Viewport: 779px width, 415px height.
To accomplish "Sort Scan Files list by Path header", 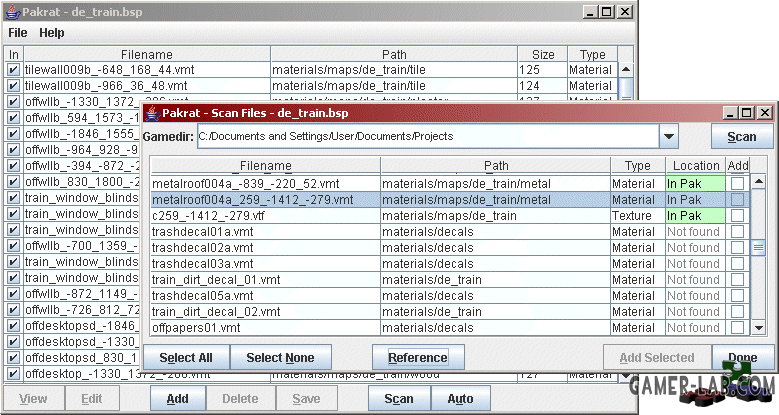I will (495, 166).
